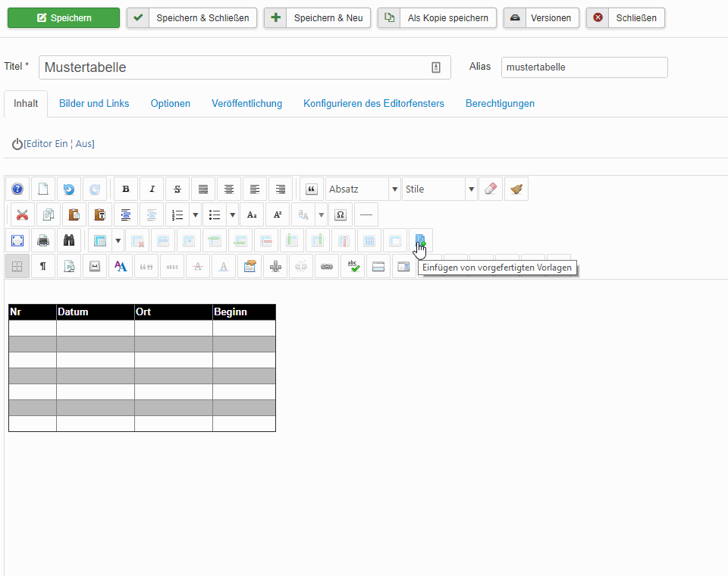Open the Veröffentlichung tab
Image resolution: width=728 pixels, height=576 pixels.
point(246,104)
